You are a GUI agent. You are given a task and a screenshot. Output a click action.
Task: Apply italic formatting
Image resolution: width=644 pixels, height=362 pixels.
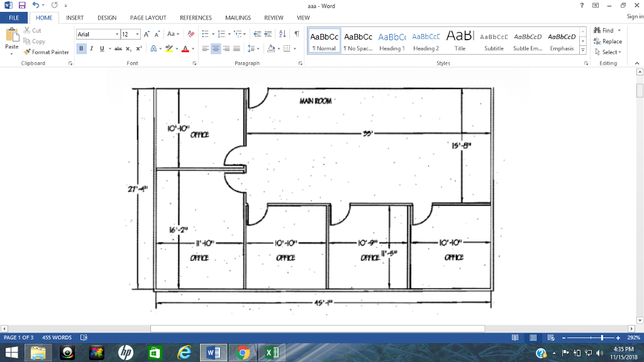[x=90, y=48]
